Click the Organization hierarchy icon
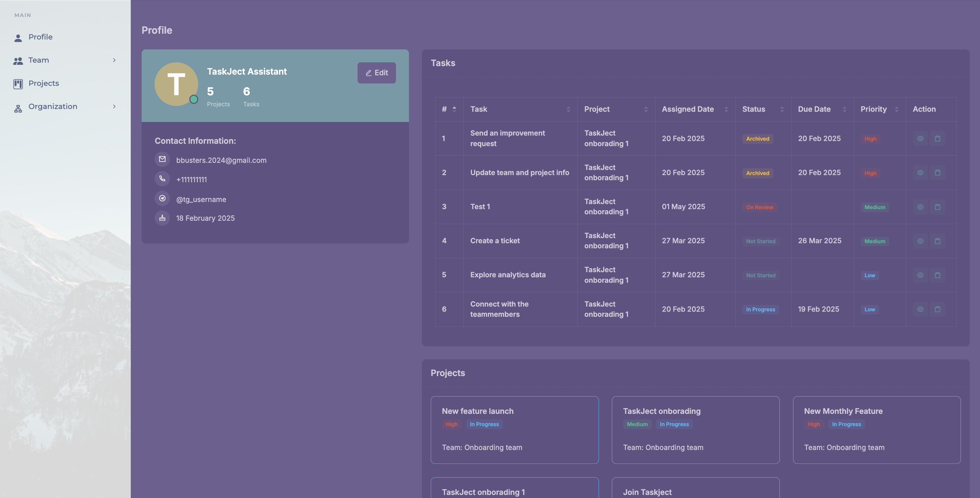This screenshot has height=498, width=980. (18, 109)
